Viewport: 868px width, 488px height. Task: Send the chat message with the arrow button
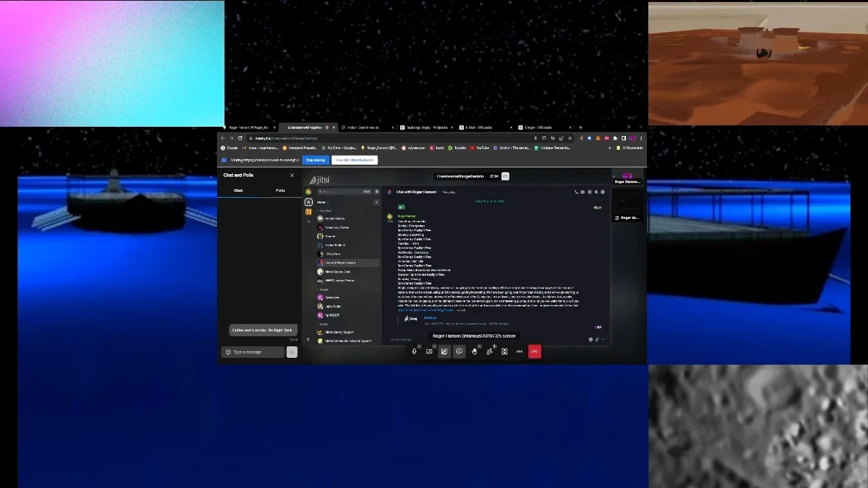coord(292,352)
